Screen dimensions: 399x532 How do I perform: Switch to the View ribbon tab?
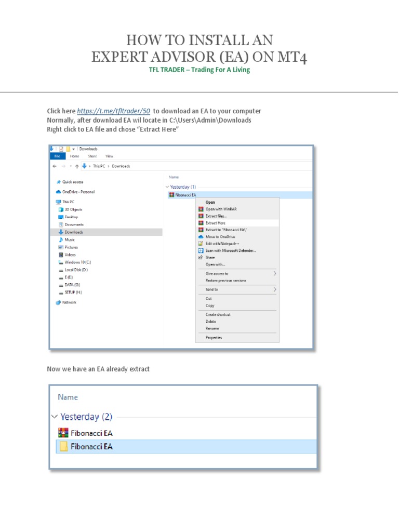109,156
